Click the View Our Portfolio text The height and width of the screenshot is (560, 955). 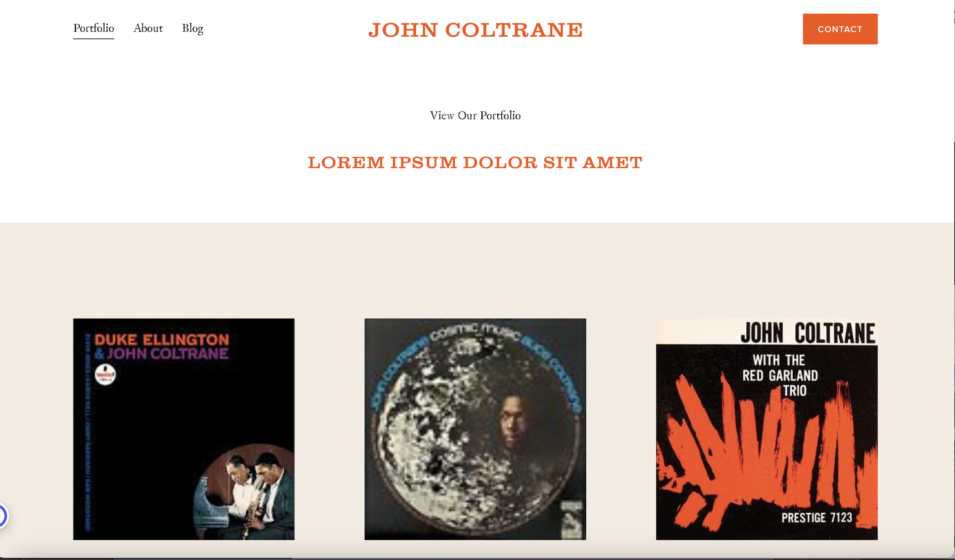pos(475,115)
